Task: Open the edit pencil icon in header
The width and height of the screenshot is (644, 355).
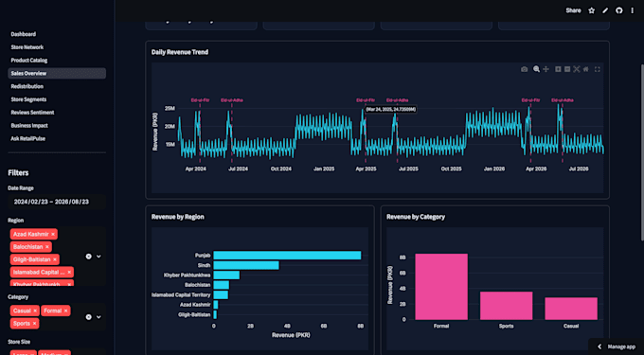Action: click(x=605, y=10)
